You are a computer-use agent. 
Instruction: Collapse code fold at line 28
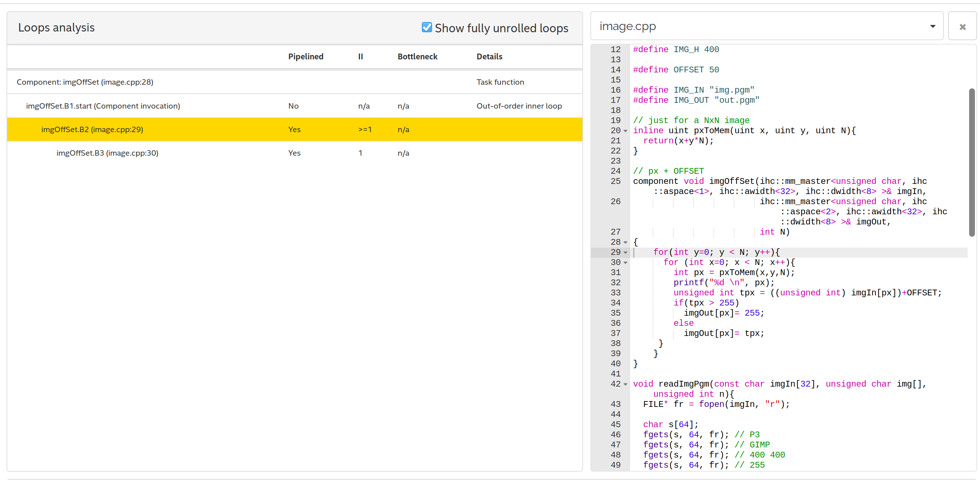[x=625, y=242]
